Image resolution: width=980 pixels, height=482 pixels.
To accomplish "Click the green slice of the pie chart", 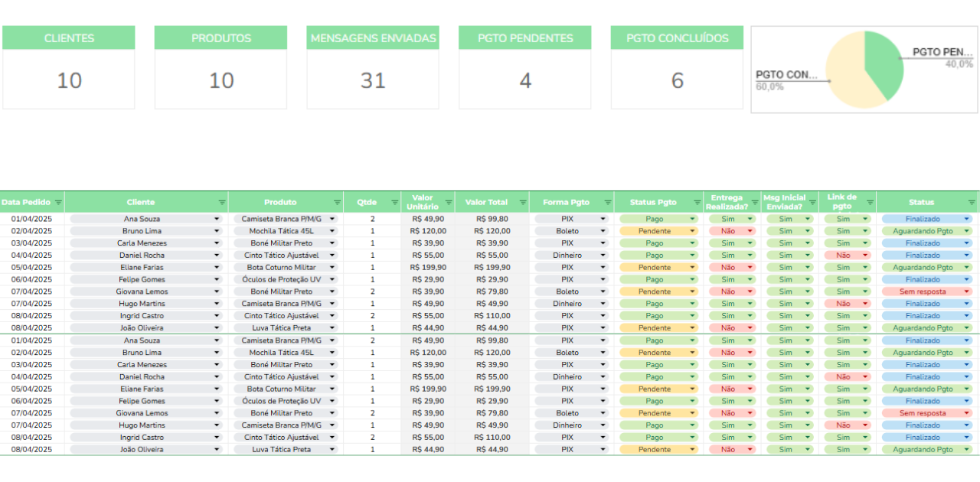I will 882,61.
